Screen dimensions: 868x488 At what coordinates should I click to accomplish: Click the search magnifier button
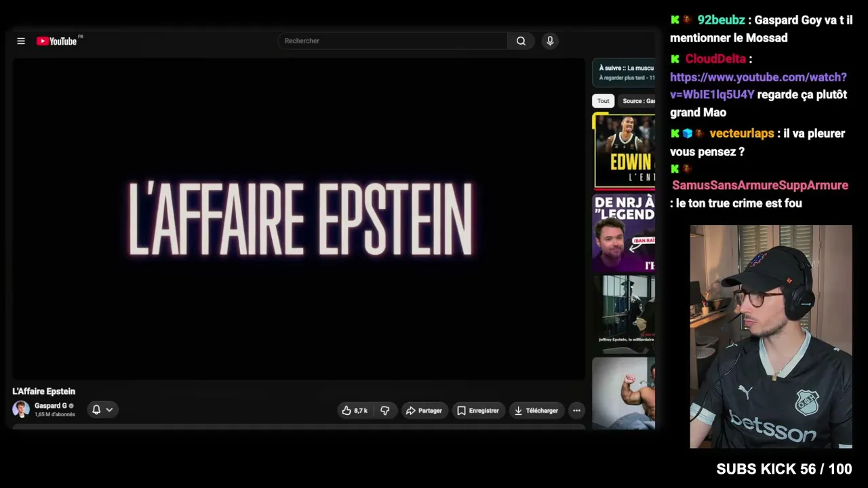point(521,41)
